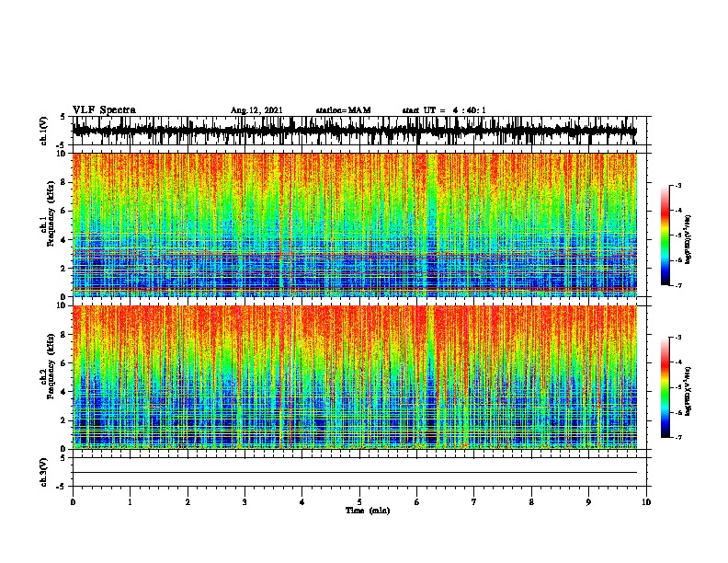The height and width of the screenshot is (563, 728).
Task: Click the "4" tick on the time axis
Action: coord(302,502)
